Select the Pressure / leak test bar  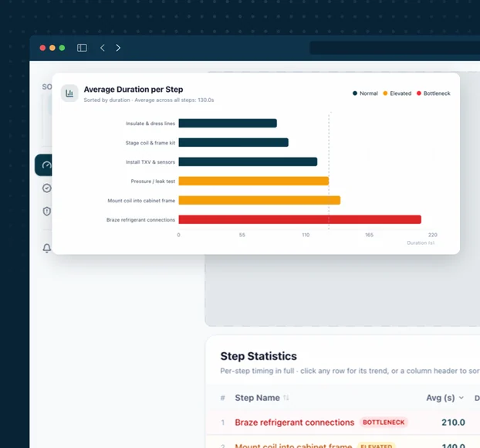pos(254,181)
